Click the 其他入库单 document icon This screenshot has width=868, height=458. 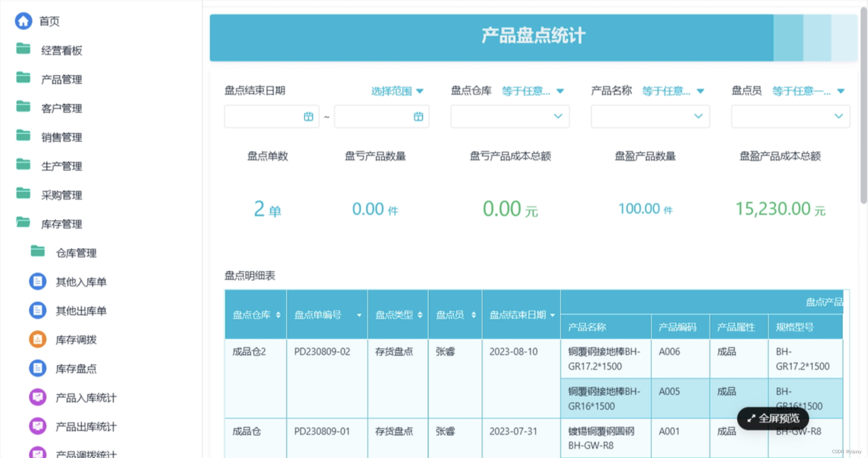pyautogui.click(x=38, y=282)
